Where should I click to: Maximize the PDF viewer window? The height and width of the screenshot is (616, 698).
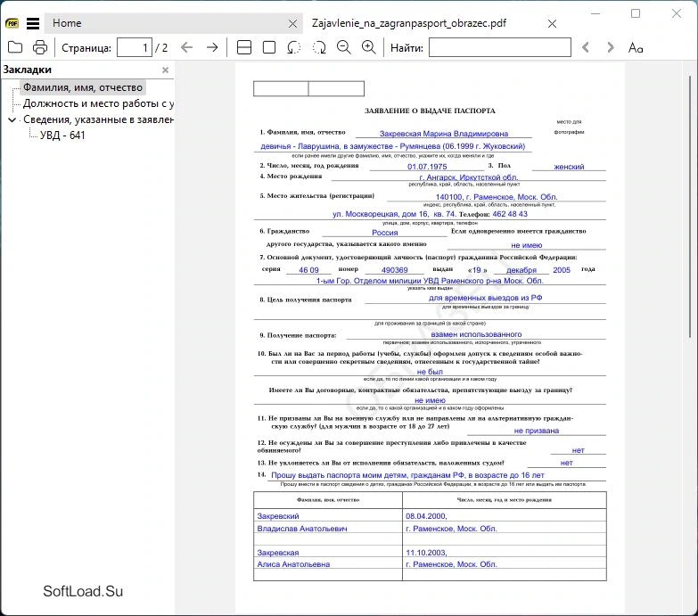coord(636,13)
